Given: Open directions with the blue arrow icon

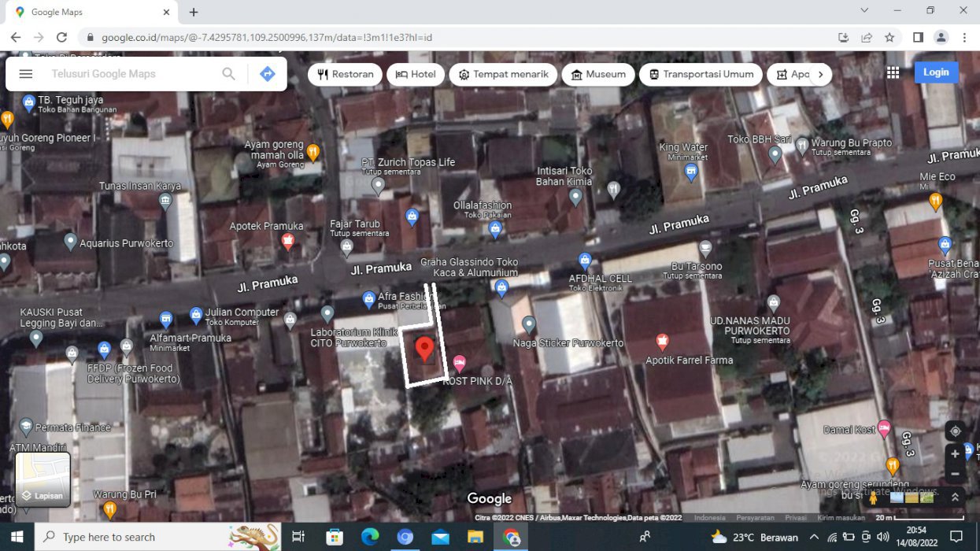Looking at the screenshot, I should pos(268,74).
